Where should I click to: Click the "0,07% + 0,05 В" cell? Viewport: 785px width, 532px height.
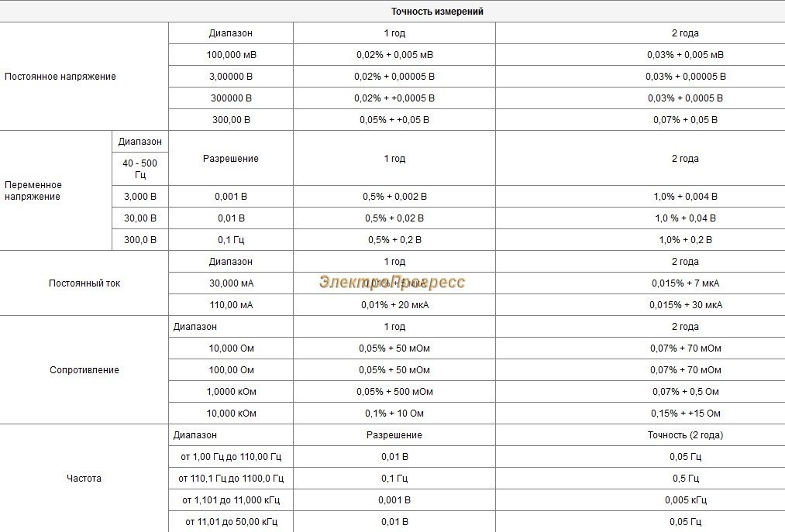685,120
